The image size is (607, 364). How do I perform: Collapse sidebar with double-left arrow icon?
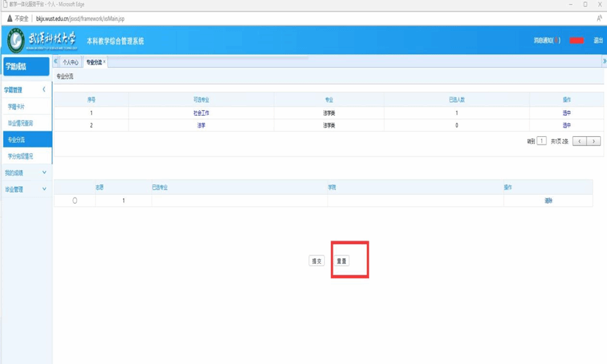click(56, 61)
